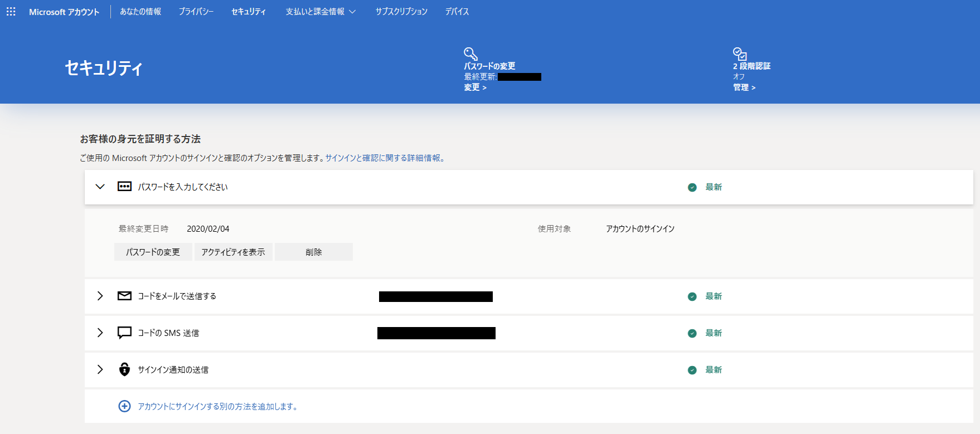This screenshot has width=980, height=434.
Task: Click the お客様の身元を証明する方法 heading
Action: click(140, 139)
